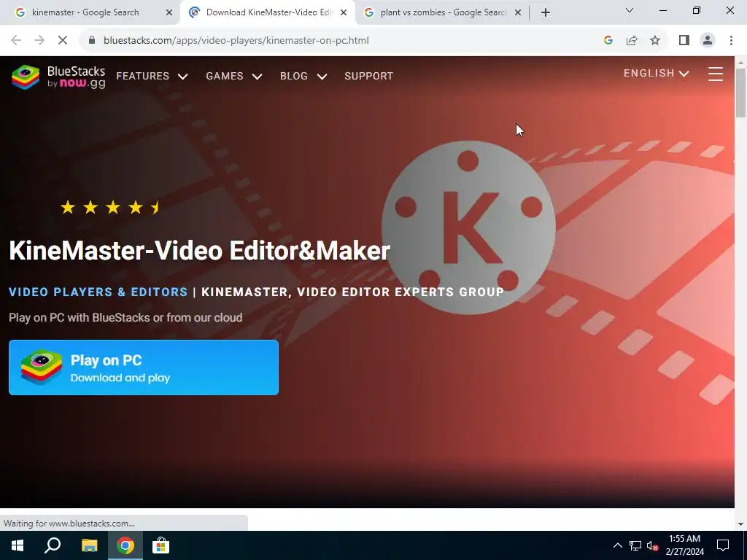Viewport: 747px width, 560px height.
Task: Click the KineMaster K logo image
Action: (469, 227)
